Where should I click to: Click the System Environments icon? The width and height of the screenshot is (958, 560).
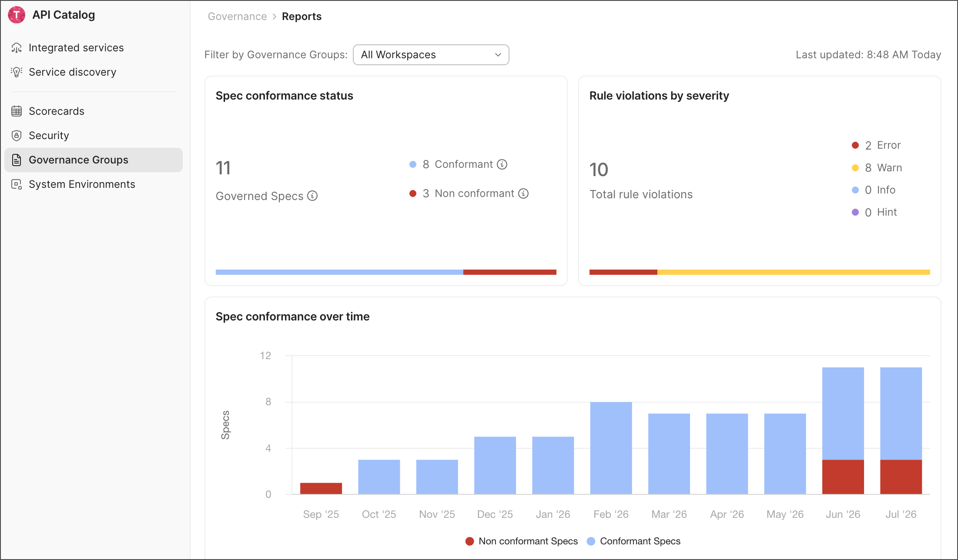coord(17,184)
